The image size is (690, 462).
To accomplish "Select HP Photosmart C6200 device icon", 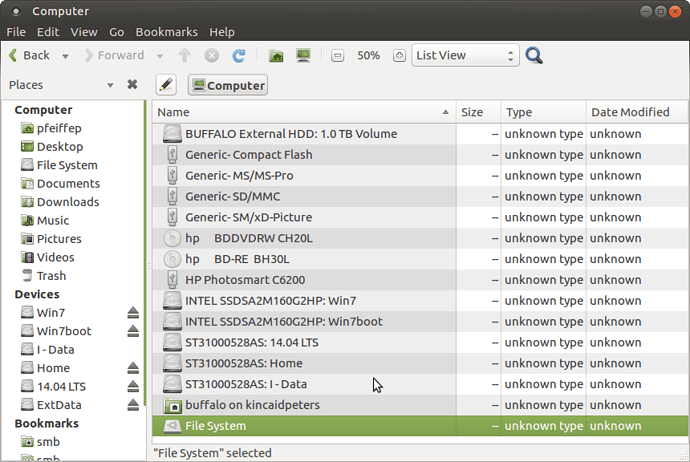I will pos(172,280).
